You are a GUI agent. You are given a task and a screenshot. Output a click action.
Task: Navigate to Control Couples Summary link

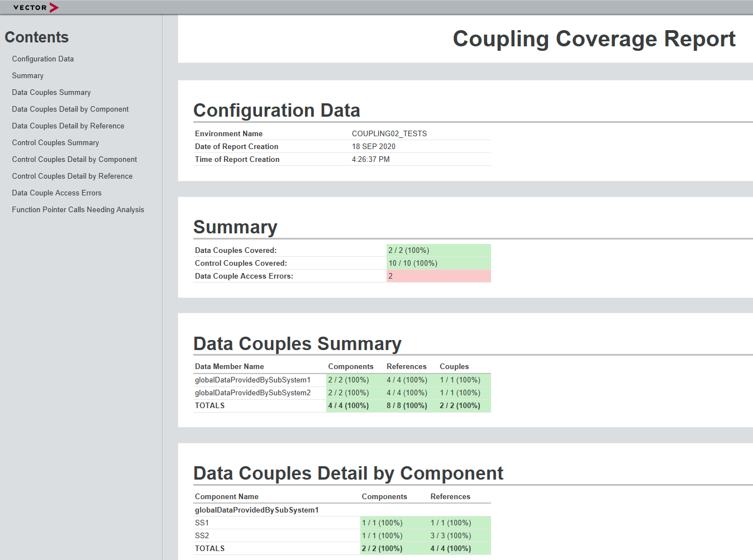pos(56,142)
